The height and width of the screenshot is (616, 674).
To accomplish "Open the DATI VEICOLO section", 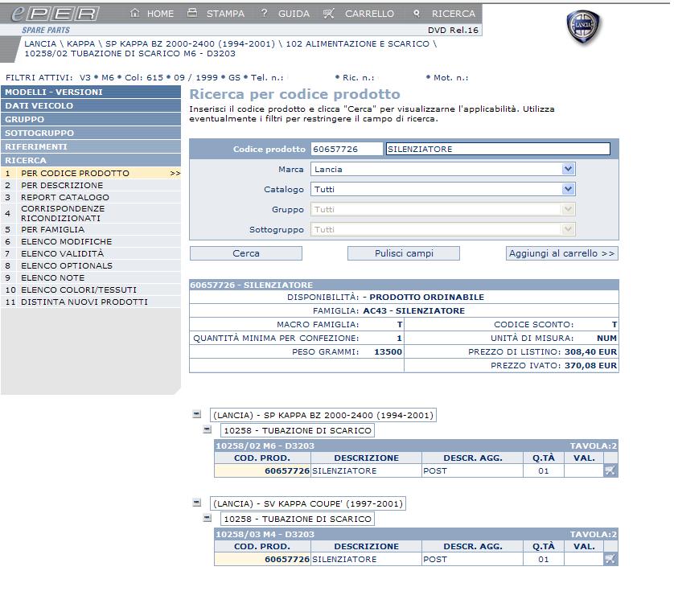I will click(x=91, y=105).
